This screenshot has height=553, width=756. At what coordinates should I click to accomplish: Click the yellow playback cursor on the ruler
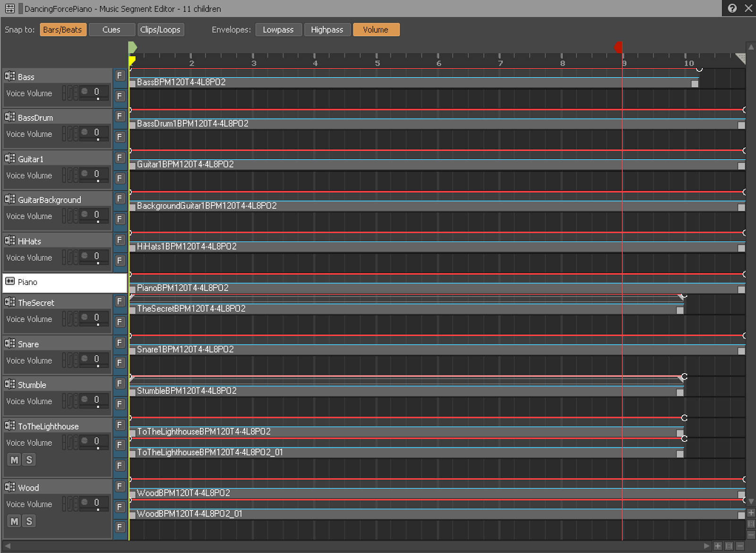pos(132,60)
